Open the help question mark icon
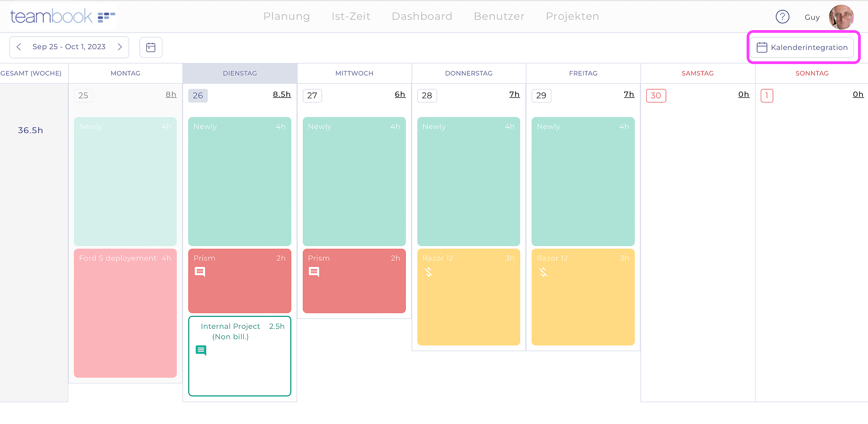This screenshot has width=868, height=424. pos(782,17)
